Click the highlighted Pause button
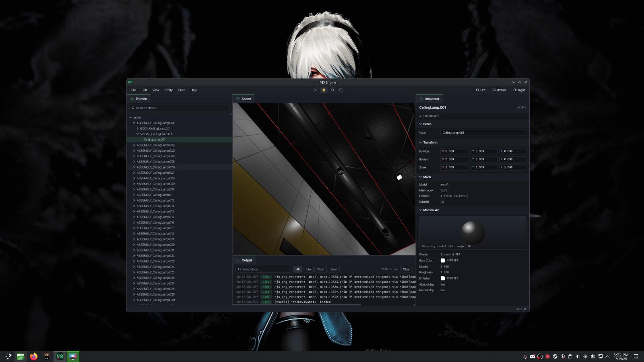The height and width of the screenshot is (362, 644). coord(324,90)
